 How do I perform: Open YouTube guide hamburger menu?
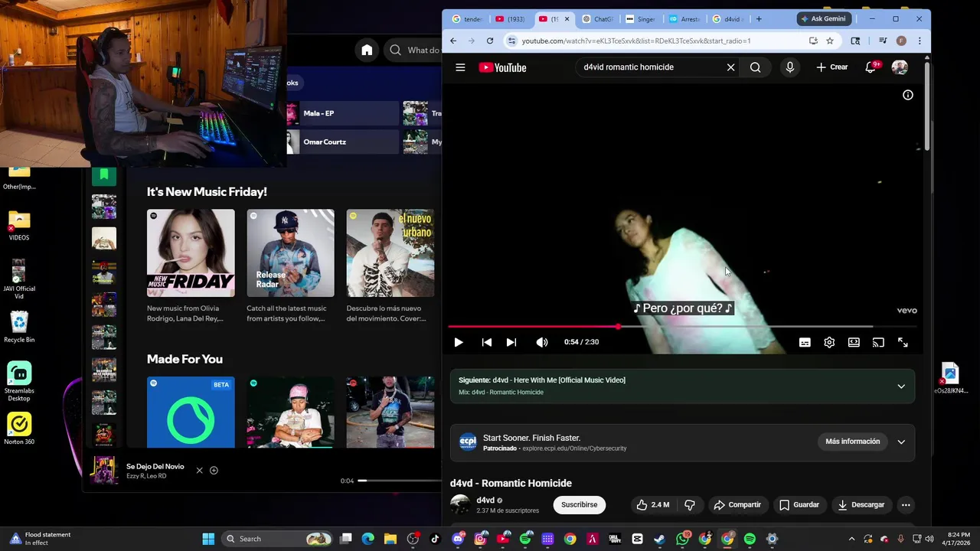tap(460, 67)
